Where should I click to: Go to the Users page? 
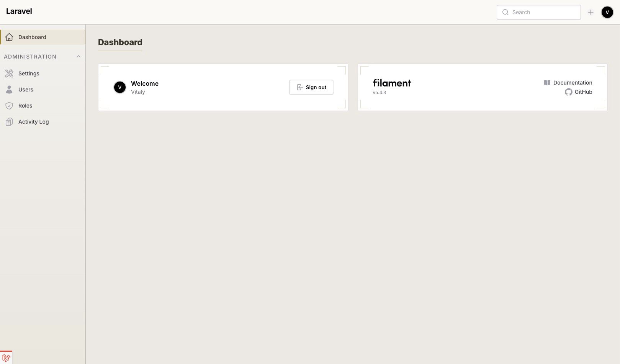click(43, 90)
